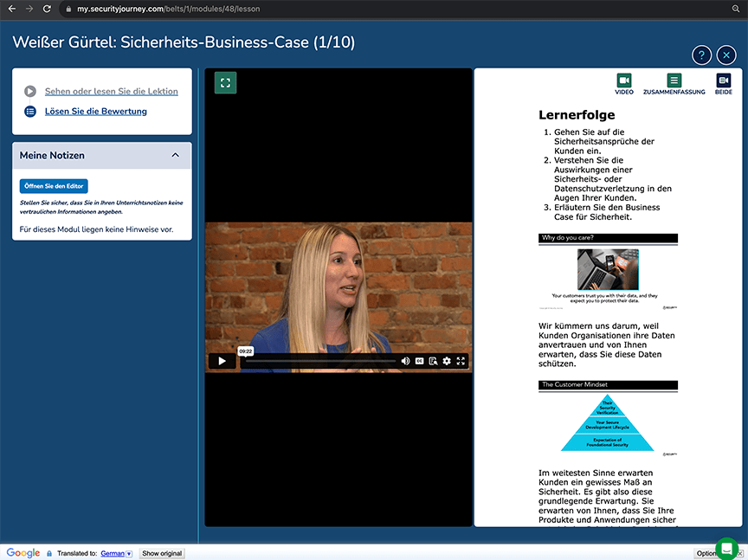748x560 pixels.
Task: Open the German language dropdown in translate bar
Action: coord(116,553)
